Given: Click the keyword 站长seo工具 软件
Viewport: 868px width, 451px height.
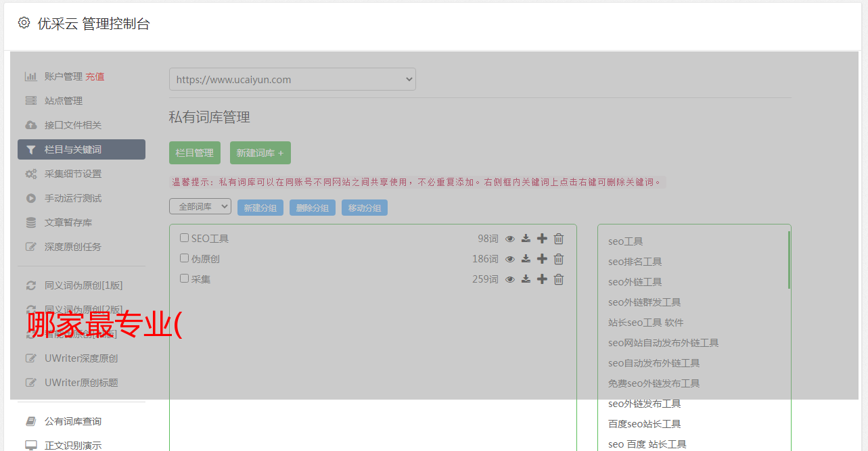Looking at the screenshot, I should tap(646, 323).
